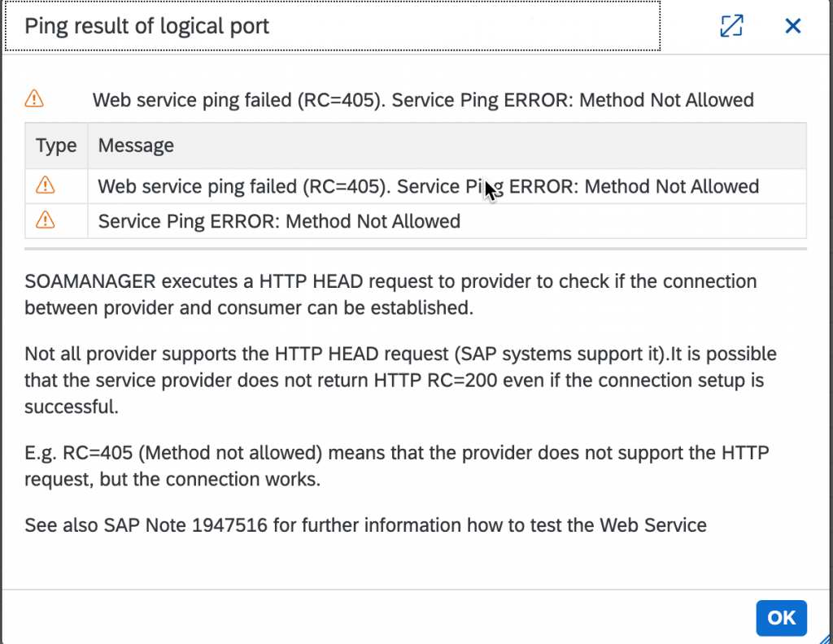Viewport: 833px width, 644px height.
Task: Click warning icon in first table row
Action: point(46,185)
